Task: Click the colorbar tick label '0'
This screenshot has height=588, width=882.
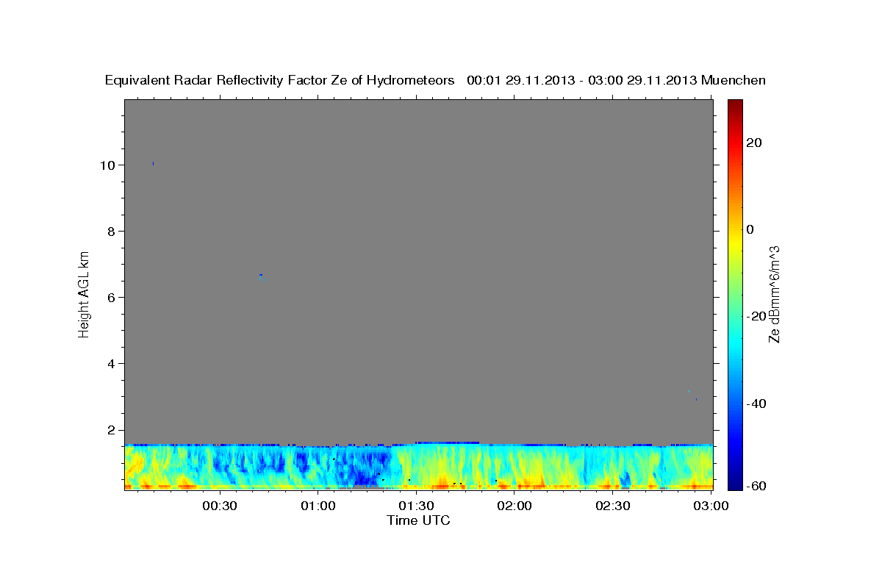Action: [750, 229]
